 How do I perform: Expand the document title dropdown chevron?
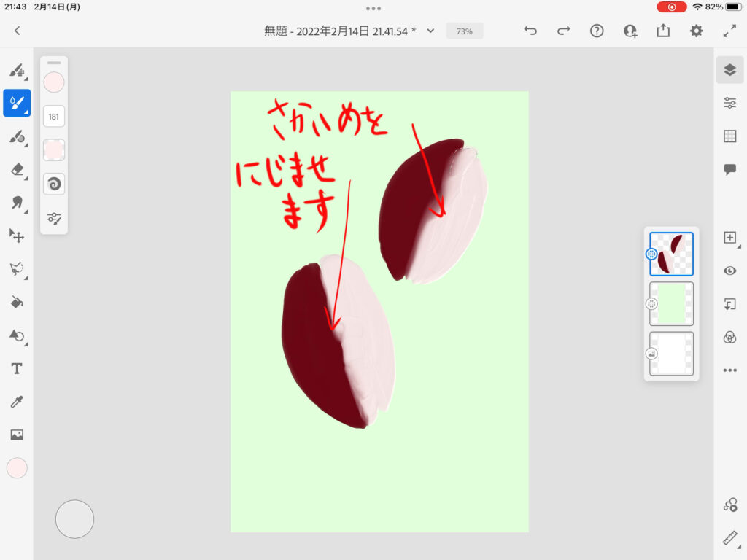[x=430, y=31]
